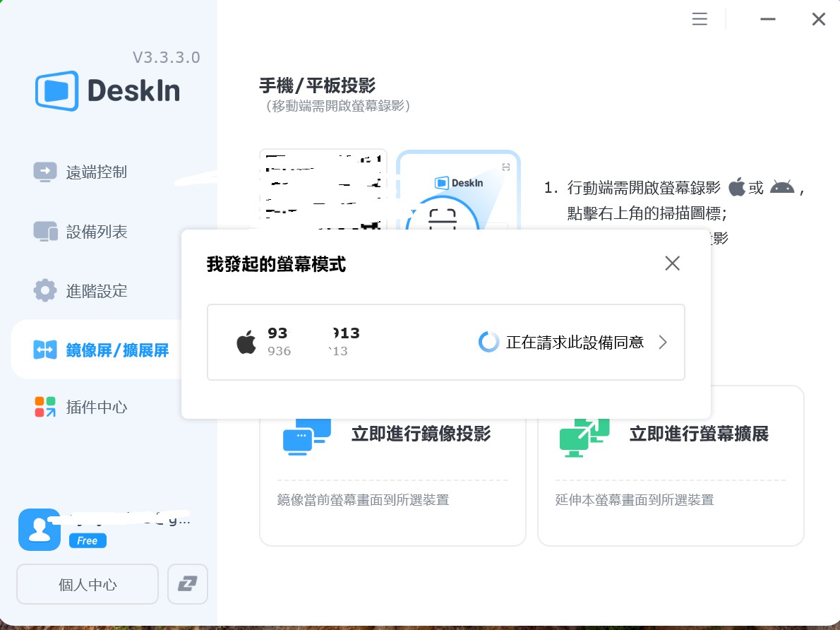Click 延伸本螢幕畫面到所選裝置 description
This screenshot has height=630, width=840.
coord(635,500)
